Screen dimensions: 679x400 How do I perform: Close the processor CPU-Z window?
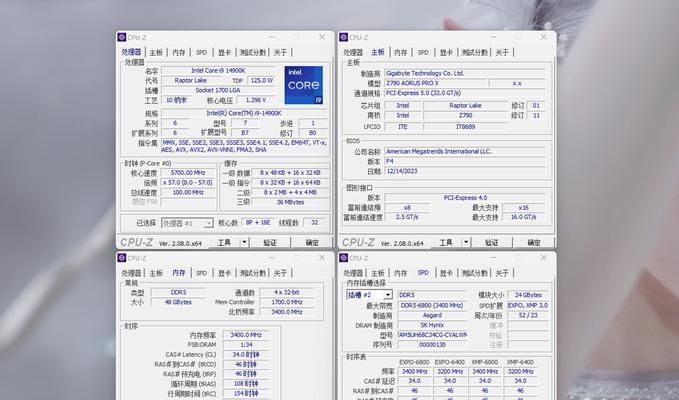(322, 37)
